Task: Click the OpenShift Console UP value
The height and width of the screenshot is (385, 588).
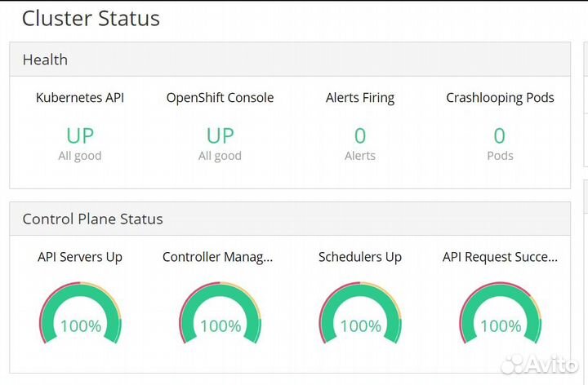Action: click(x=220, y=135)
